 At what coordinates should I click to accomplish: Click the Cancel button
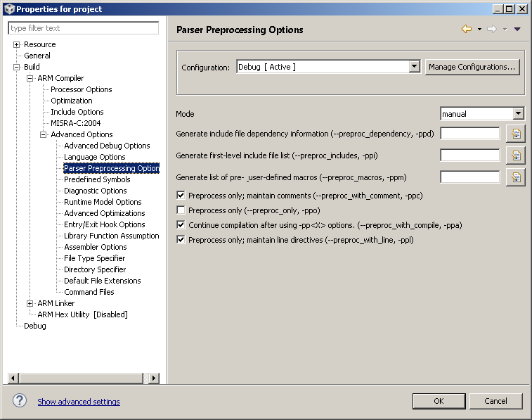[495, 401]
